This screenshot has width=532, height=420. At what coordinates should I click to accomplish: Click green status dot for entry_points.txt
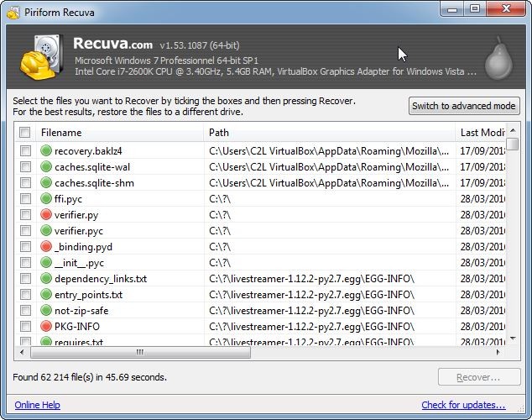46,294
